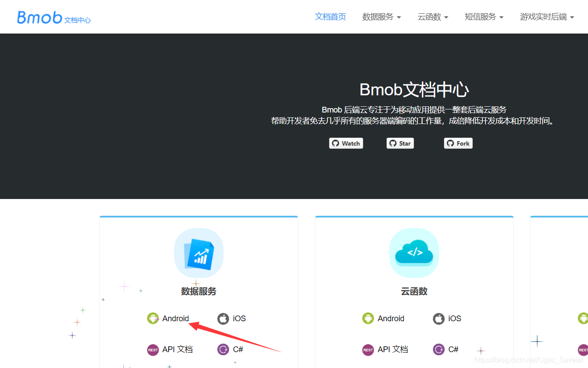Open C# docs link under 数据服务
The image size is (588, 368).
pyautogui.click(x=238, y=349)
